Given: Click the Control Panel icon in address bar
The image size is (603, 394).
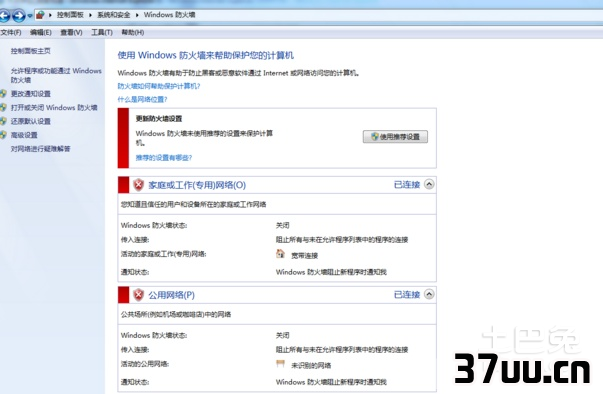Looking at the screenshot, I should [x=40, y=15].
